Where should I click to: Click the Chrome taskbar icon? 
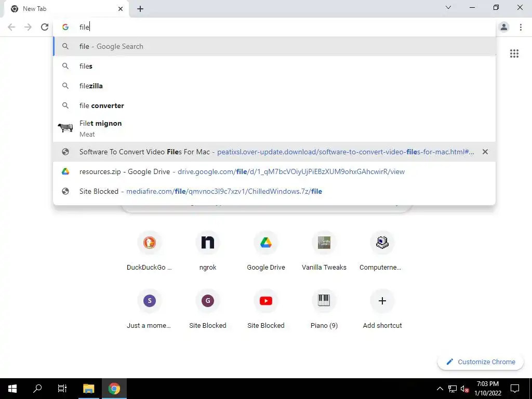point(114,389)
